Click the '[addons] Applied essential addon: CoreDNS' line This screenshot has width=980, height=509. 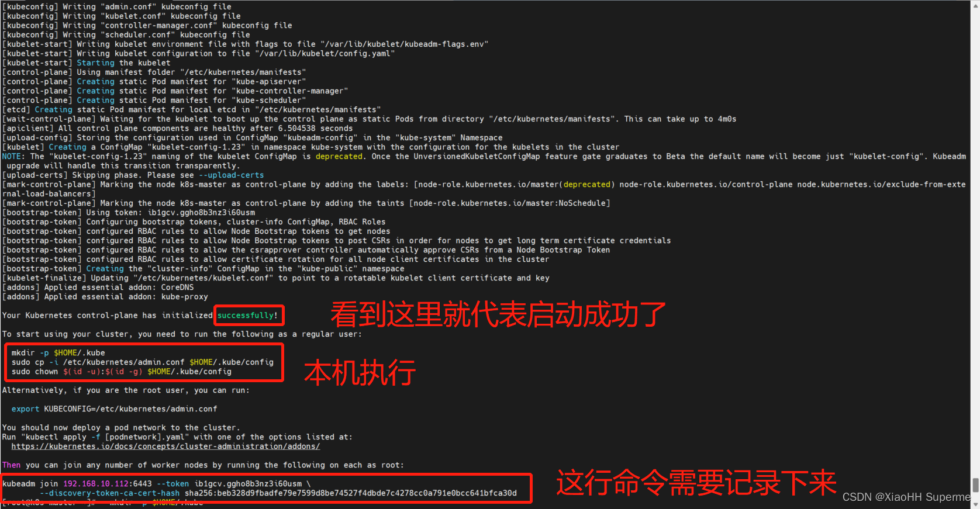[98, 288]
